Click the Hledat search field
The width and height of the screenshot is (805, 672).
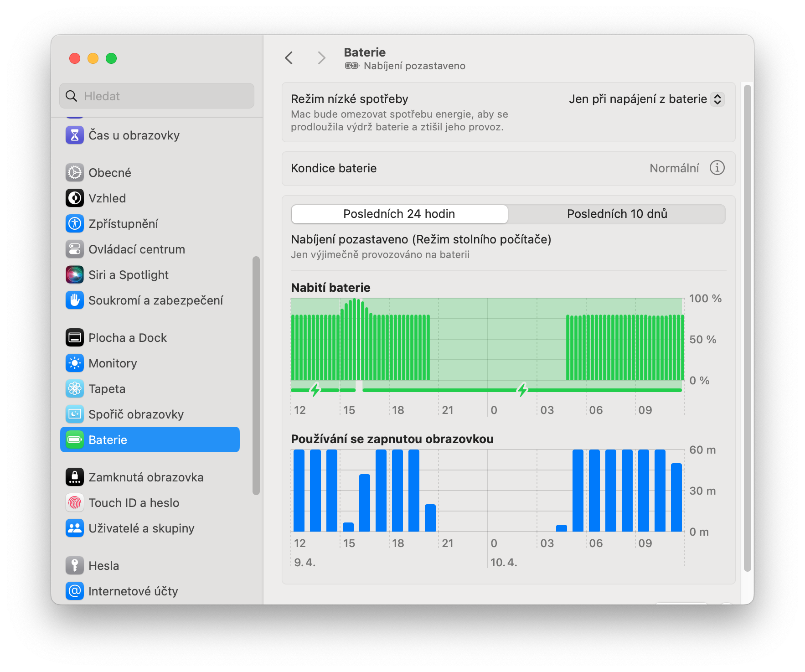[157, 96]
